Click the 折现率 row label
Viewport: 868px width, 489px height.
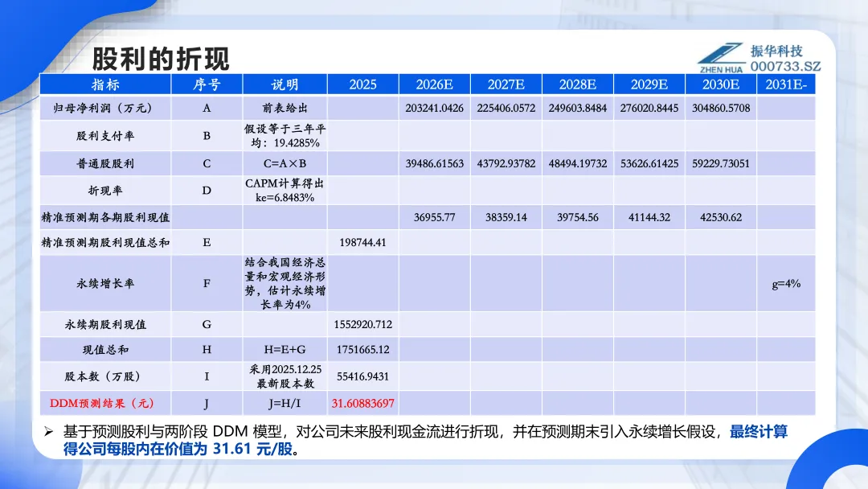pos(105,191)
